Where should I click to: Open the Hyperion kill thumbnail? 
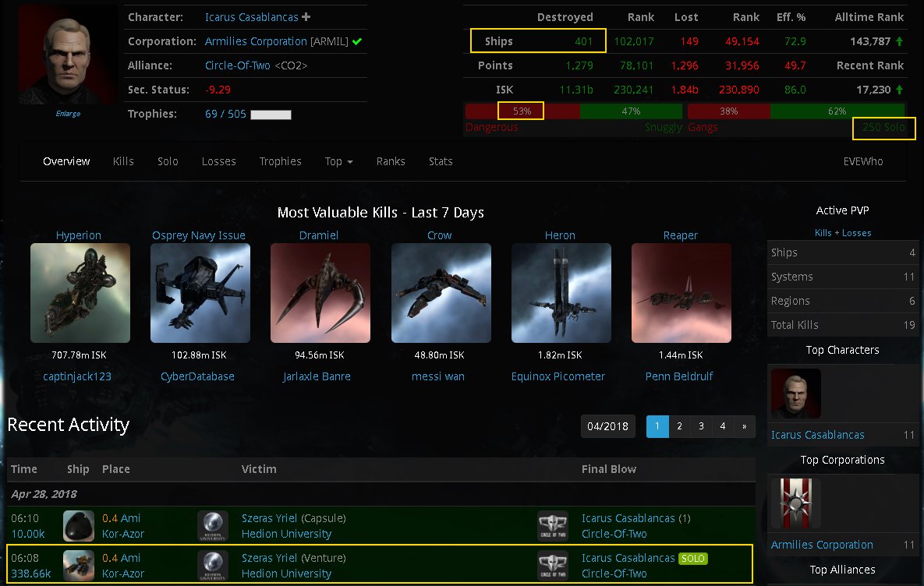(x=80, y=293)
